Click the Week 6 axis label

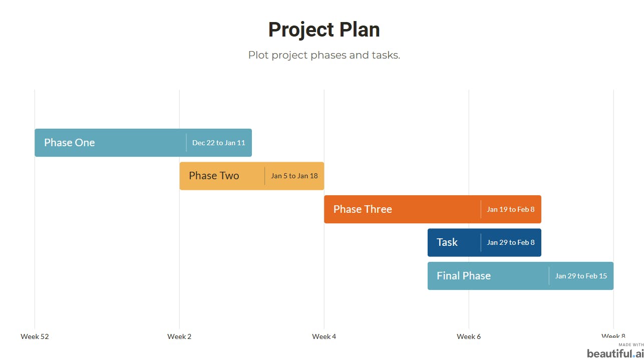click(x=469, y=336)
